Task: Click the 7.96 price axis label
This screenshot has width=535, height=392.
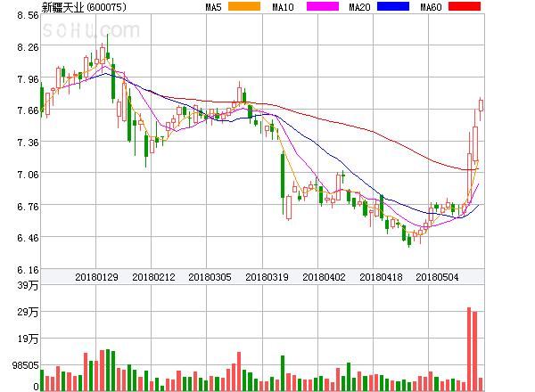Action: tap(28, 79)
